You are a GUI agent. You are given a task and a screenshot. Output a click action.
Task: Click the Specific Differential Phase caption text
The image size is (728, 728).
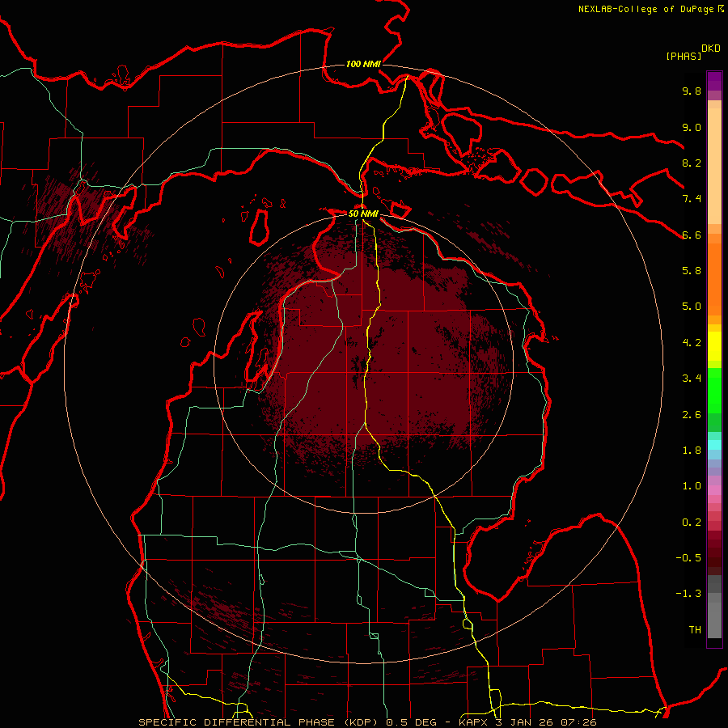pos(367,722)
